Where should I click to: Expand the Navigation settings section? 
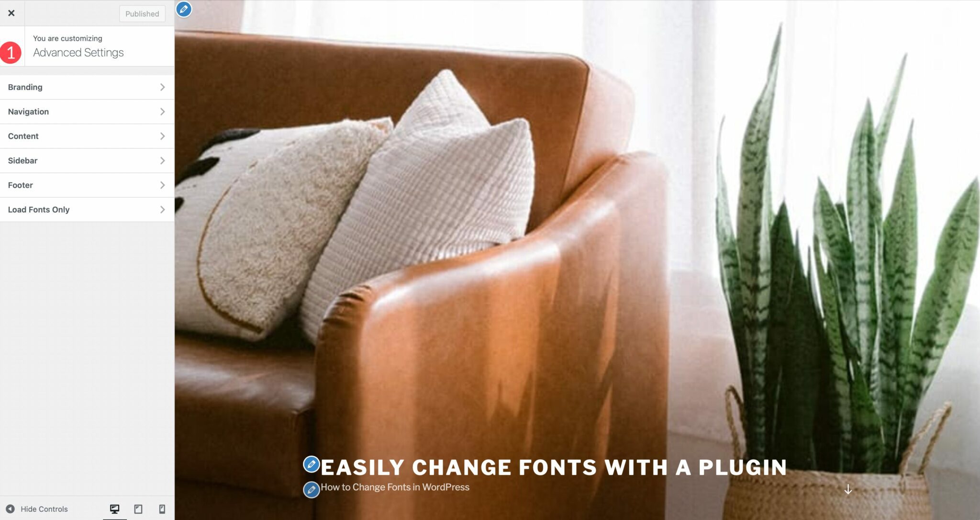(86, 111)
